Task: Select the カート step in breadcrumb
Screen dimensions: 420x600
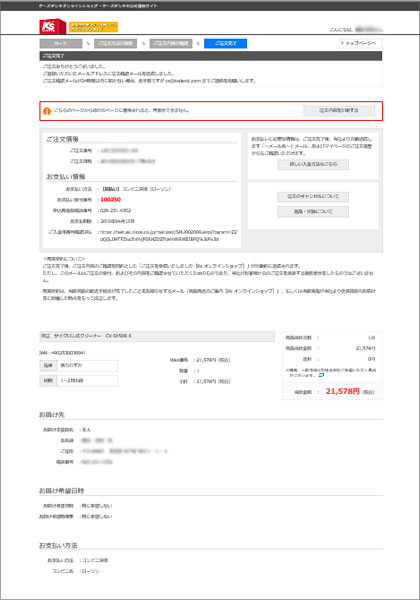Action: [x=61, y=43]
